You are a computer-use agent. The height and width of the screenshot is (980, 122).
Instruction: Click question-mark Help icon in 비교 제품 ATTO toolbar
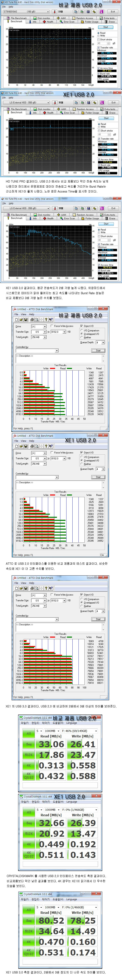(x=46, y=319)
